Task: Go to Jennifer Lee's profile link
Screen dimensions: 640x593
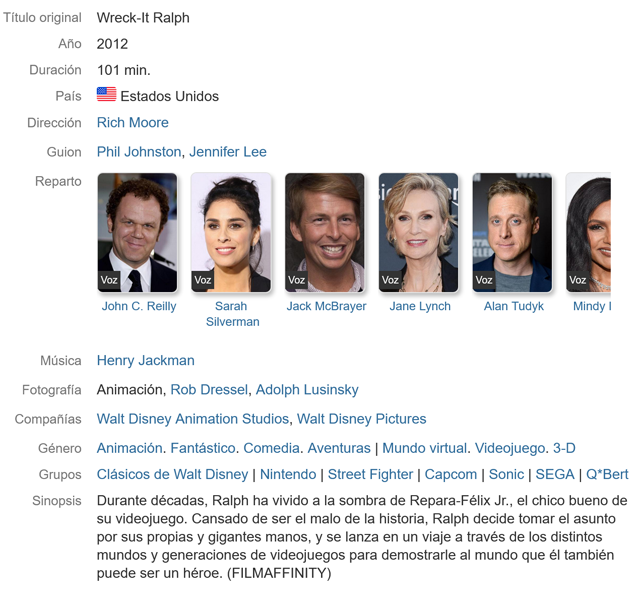Action: click(x=228, y=152)
